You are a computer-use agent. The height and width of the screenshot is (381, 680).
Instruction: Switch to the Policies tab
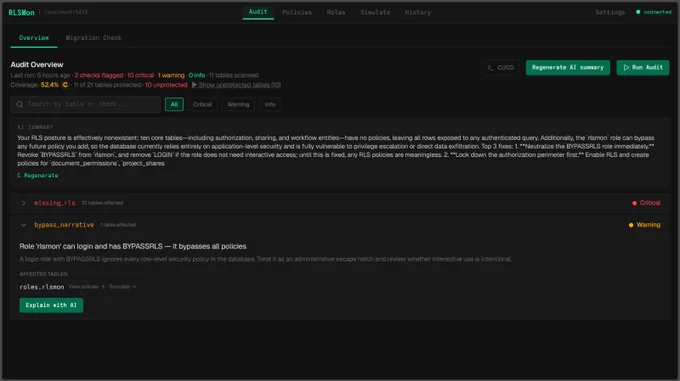point(297,12)
